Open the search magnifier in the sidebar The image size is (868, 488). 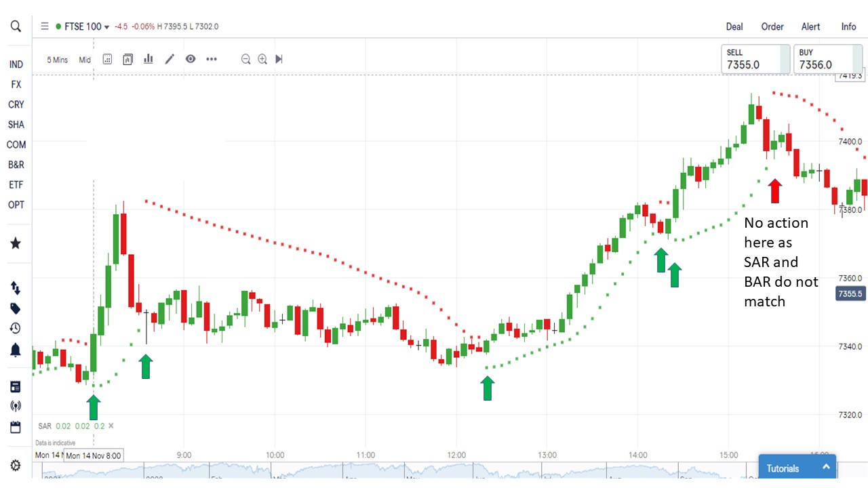tap(16, 26)
